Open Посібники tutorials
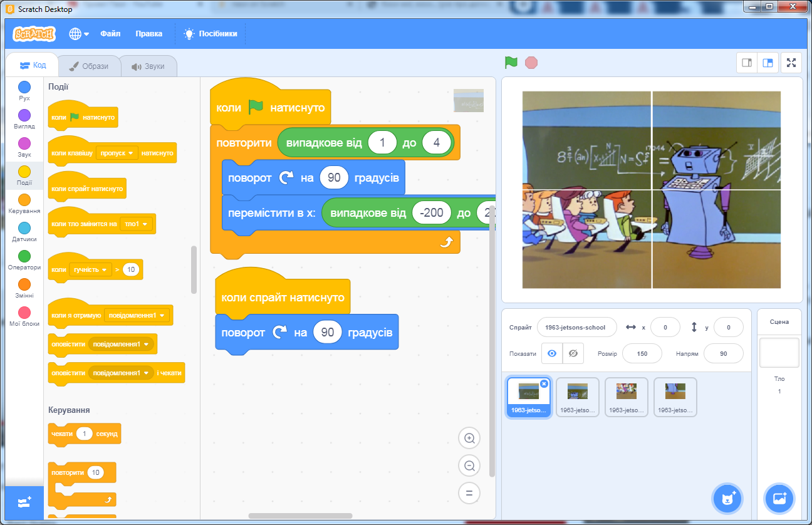The width and height of the screenshot is (812, 525). 211,34
